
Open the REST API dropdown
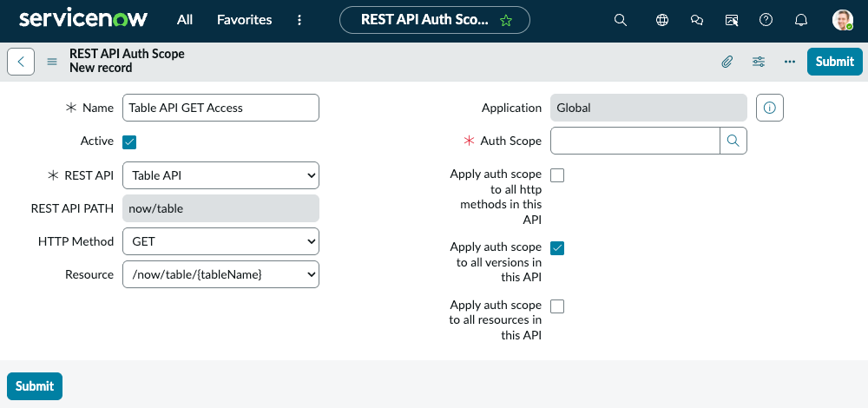pyautogui.click(x=220, y=175)
